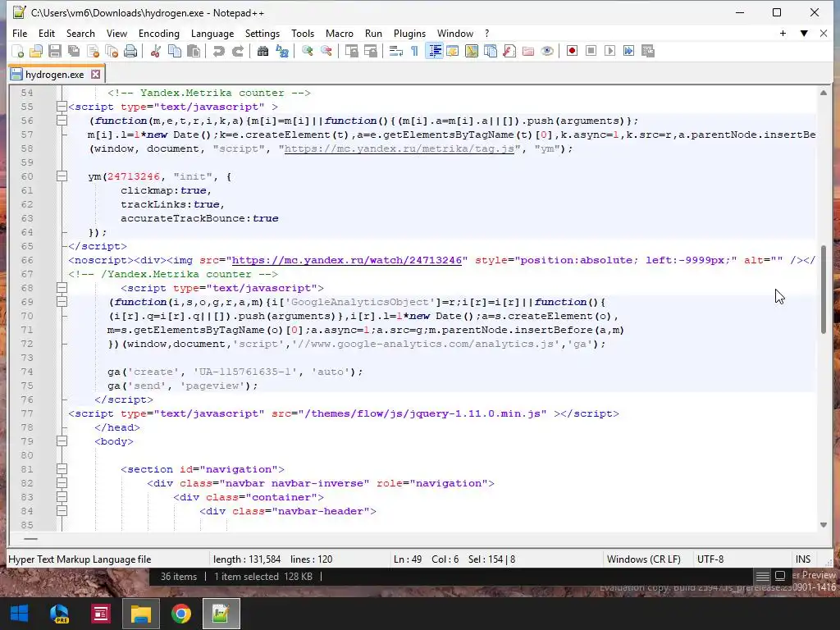Copy selection using the toolbar copy icon
840x630 pixels.
tap(175, 51)
